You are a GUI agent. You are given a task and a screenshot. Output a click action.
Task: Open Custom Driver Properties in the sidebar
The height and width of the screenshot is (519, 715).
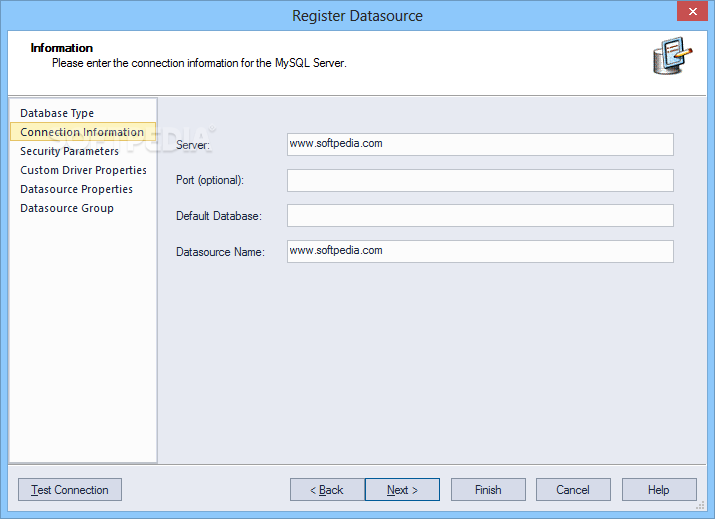[x=83, y=170]
